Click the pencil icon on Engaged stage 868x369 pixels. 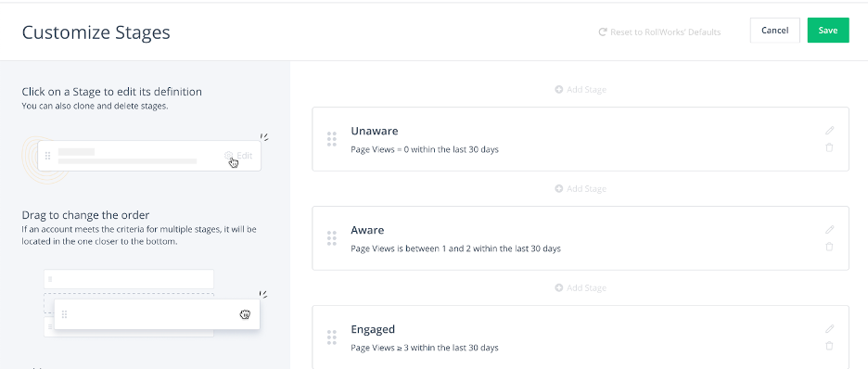click(x=829, y=328)
